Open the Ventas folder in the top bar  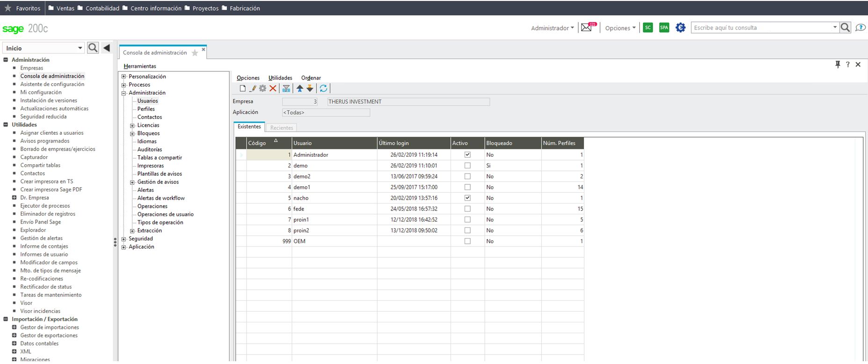(x=61, y=8)
